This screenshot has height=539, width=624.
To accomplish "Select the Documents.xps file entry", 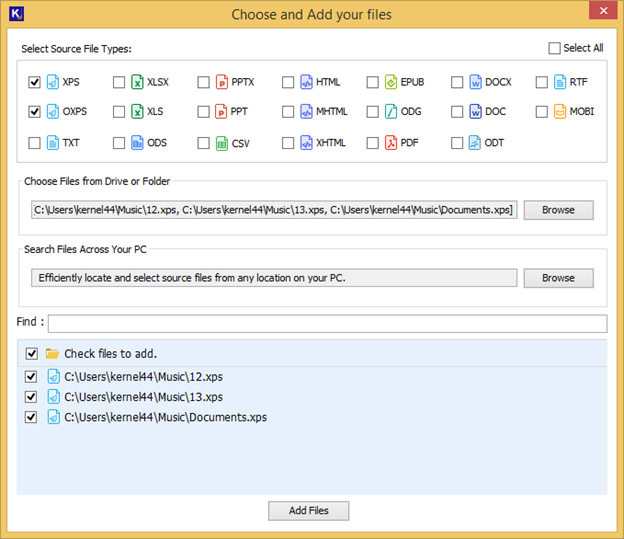I will pyautogui.click(x=165, y=417).
